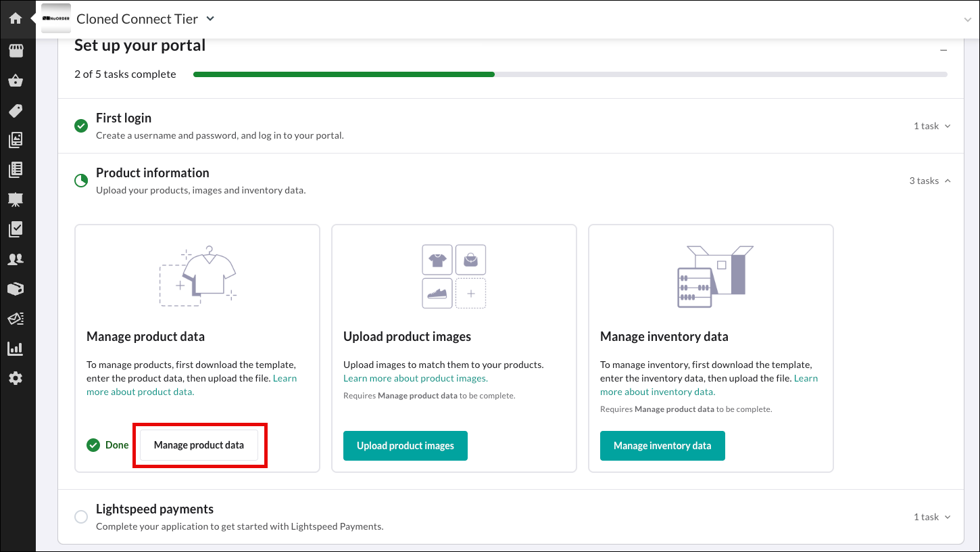Click the Manage inventory data button
980x552 pixels.
[x=662, y=446]
